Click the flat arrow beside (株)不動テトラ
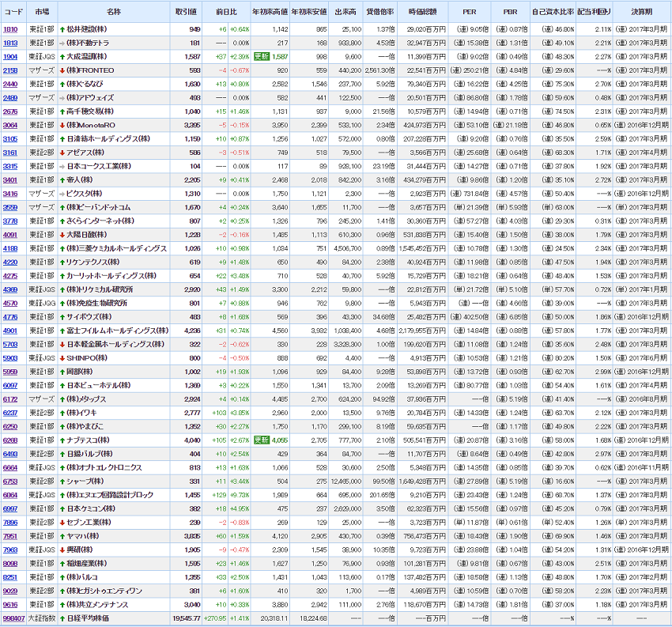 62,43
